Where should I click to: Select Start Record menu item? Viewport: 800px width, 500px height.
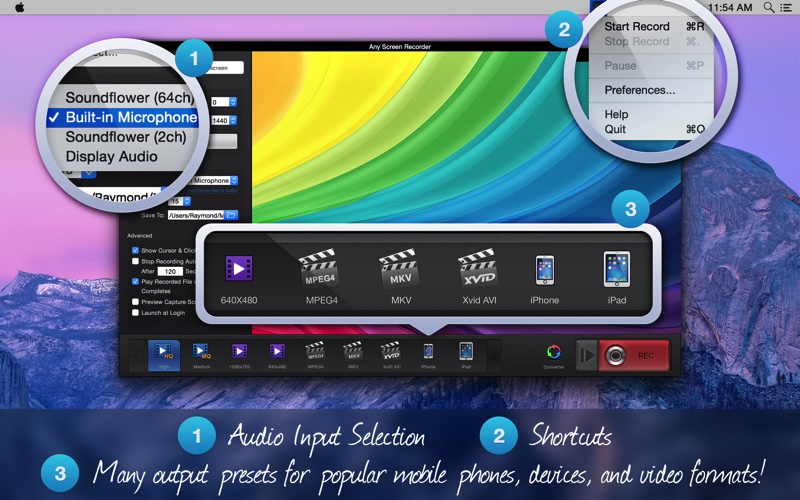point(638,26)
